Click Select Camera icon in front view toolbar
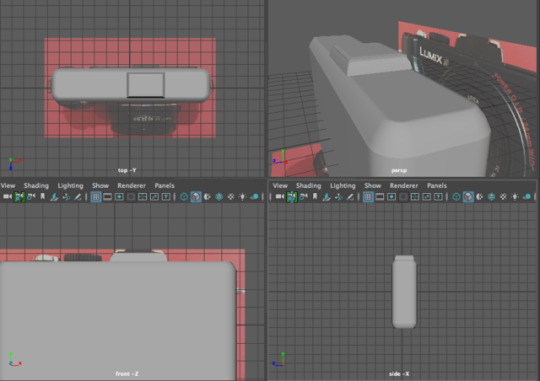This screenshot has height=381, width=540. tap(7, 197)
